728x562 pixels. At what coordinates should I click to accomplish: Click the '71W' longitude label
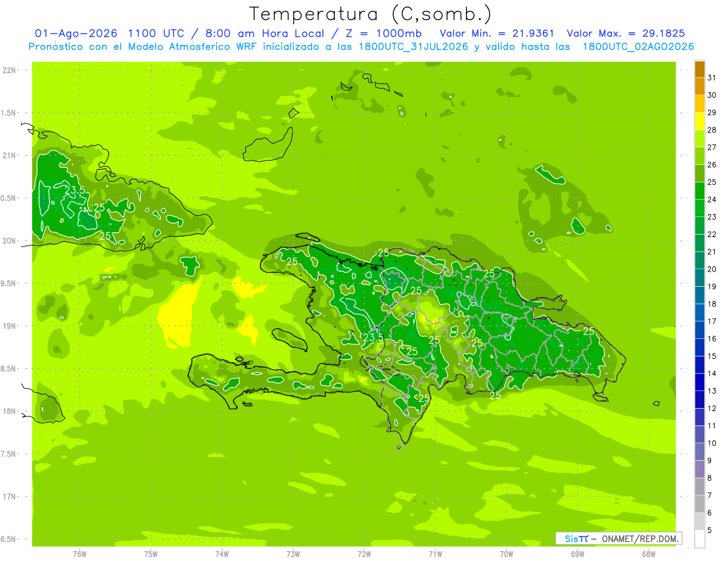[x=435, y=554]
